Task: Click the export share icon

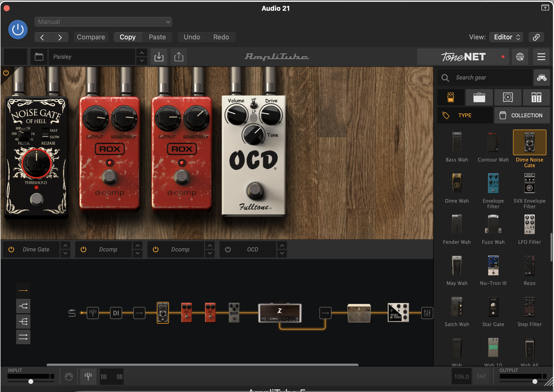Action: 179,57
